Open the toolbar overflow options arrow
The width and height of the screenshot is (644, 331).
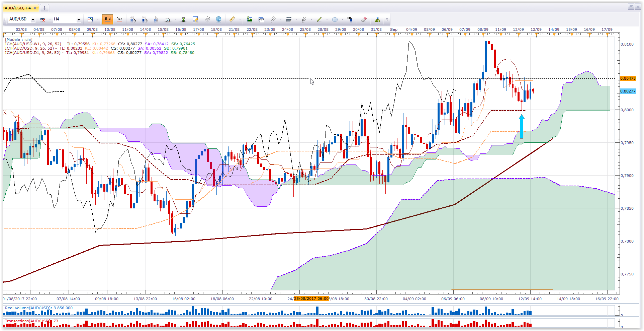coord(387,19)
